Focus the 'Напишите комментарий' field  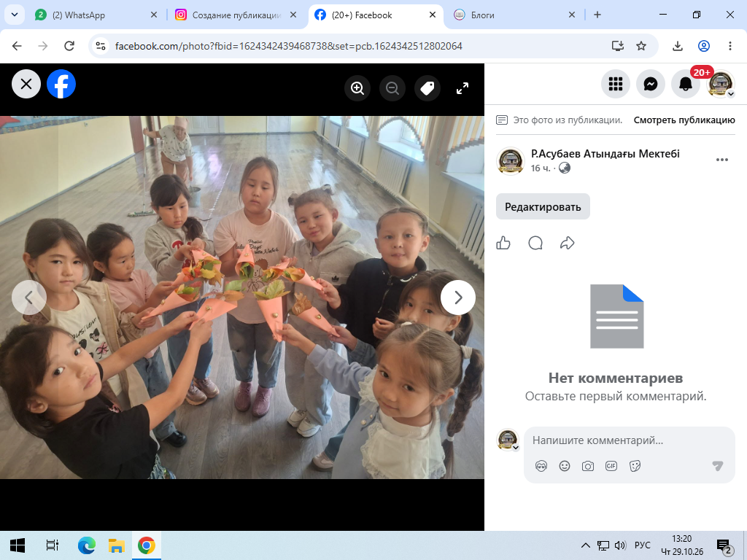click(x=629, y=440)
